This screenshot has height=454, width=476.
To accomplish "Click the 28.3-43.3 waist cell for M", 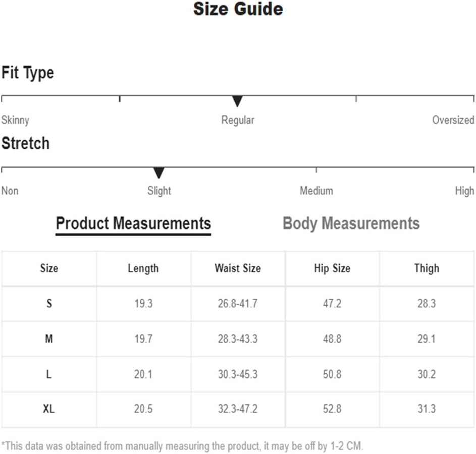I will coord(238,339).
